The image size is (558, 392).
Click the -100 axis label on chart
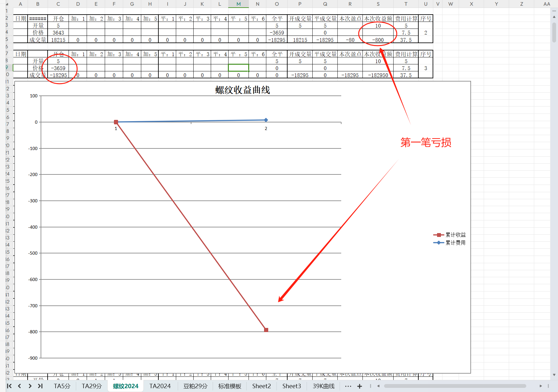point(33,148)
